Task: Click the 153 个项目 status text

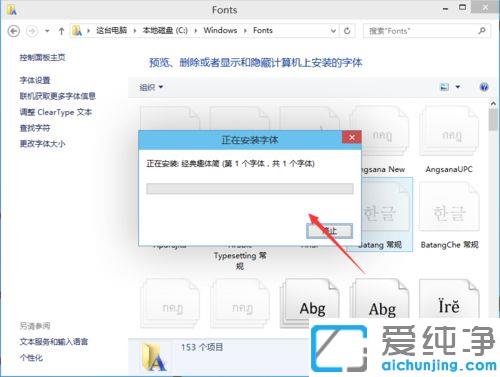Action: pos(202,347)
